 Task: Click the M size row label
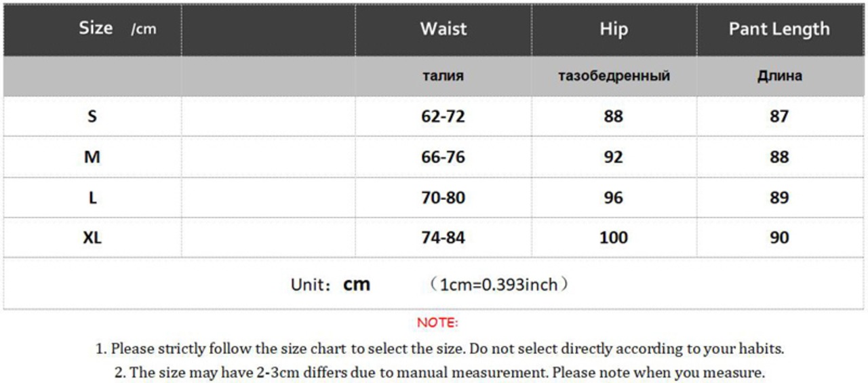(92, 157)
